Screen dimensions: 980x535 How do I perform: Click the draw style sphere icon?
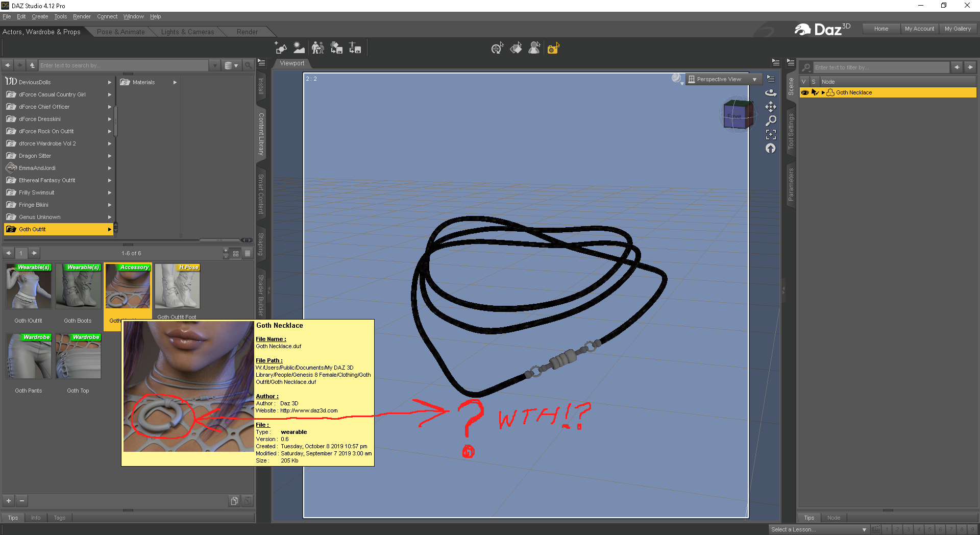point(677,78)
